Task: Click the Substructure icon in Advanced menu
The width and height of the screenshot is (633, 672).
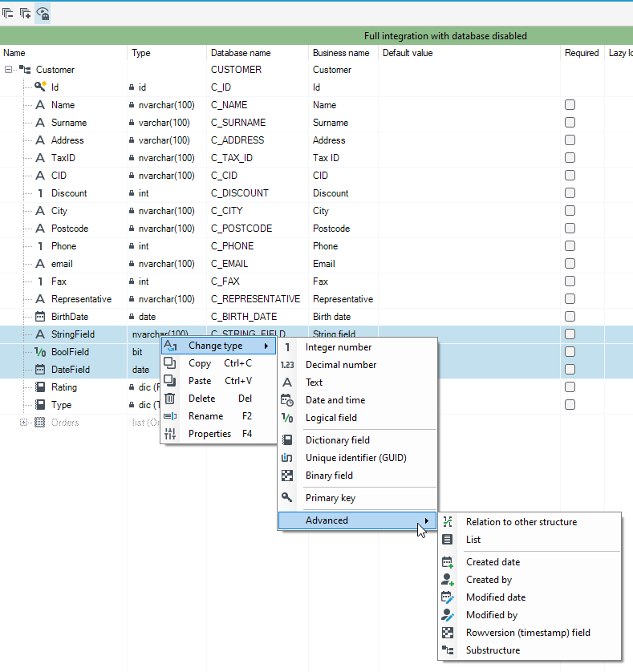Action: (x=448, y=650)
